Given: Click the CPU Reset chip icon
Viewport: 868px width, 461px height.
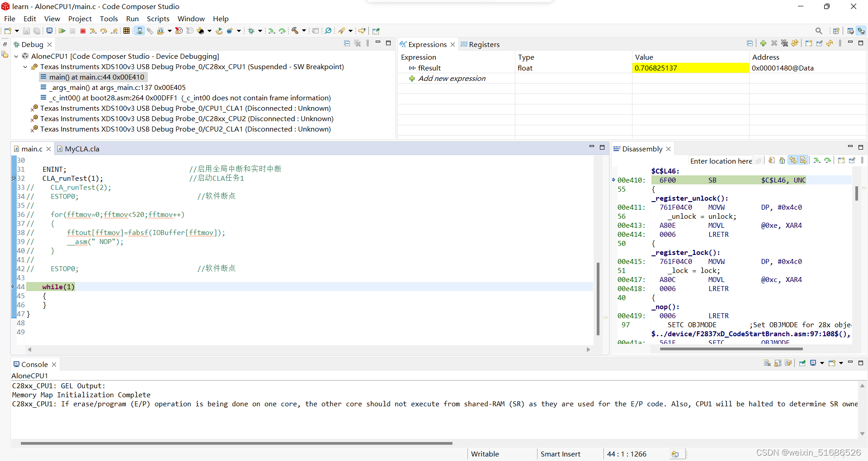Looking at the screenshot, I should (x=200, y=31).
